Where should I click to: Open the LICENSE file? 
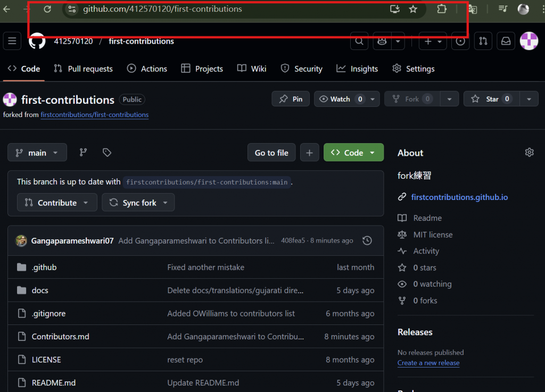coord(46,360)
